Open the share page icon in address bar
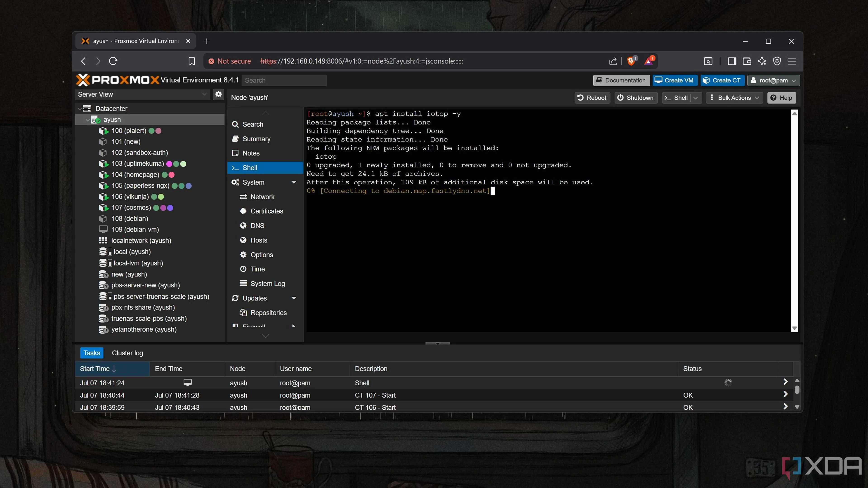This screenshot has width=868, height=488. (613, 61)
